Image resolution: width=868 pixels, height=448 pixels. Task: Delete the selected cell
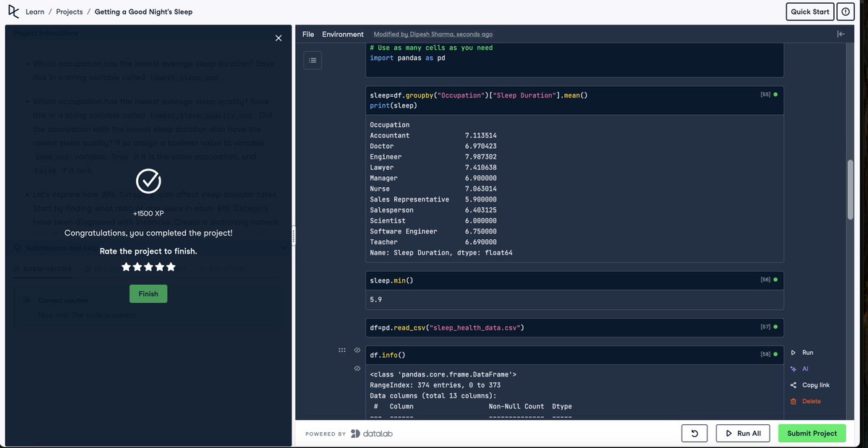tap(805, 401)
